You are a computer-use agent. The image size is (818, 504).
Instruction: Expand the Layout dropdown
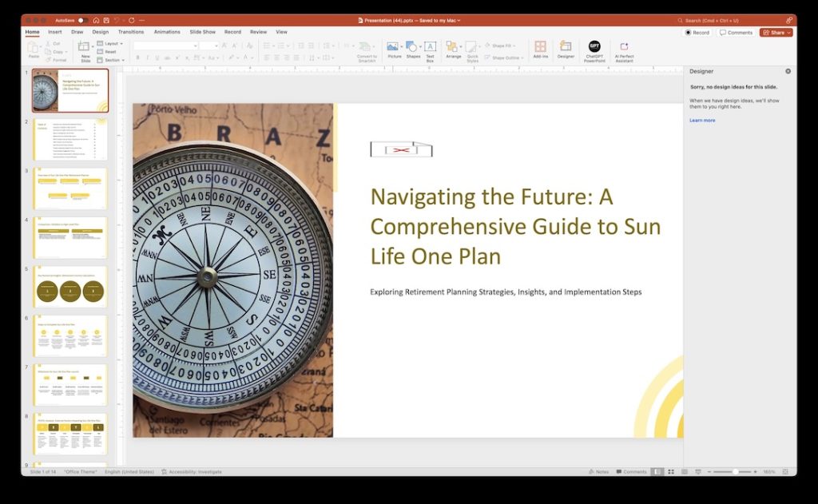tap(110, 44)
